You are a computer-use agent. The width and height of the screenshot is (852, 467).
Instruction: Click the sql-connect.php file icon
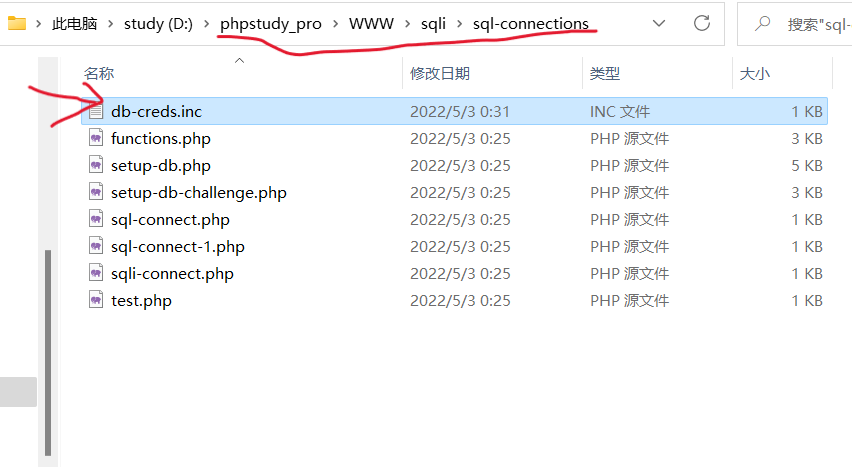coord(96,219)
